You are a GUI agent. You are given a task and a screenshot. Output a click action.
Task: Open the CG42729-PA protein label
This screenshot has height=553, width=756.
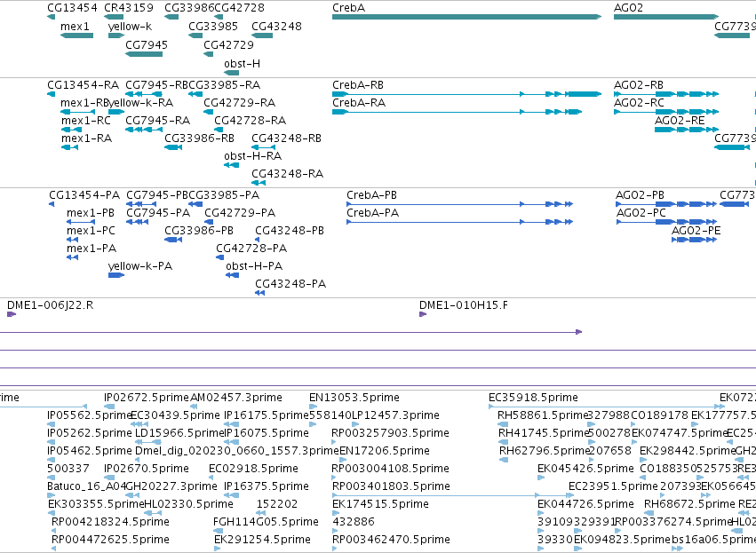pyautogui.click(x=240, y=213)
